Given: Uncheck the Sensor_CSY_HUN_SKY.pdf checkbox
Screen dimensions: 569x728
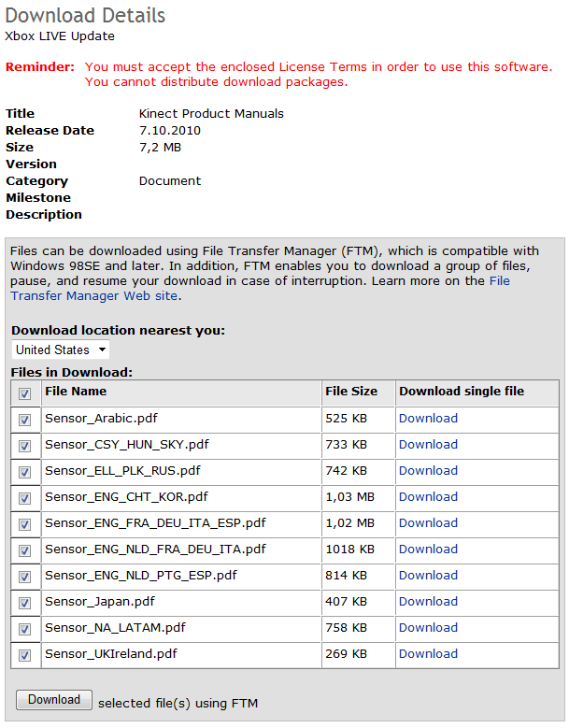Looking at the screenshot, I should (24, 446).
